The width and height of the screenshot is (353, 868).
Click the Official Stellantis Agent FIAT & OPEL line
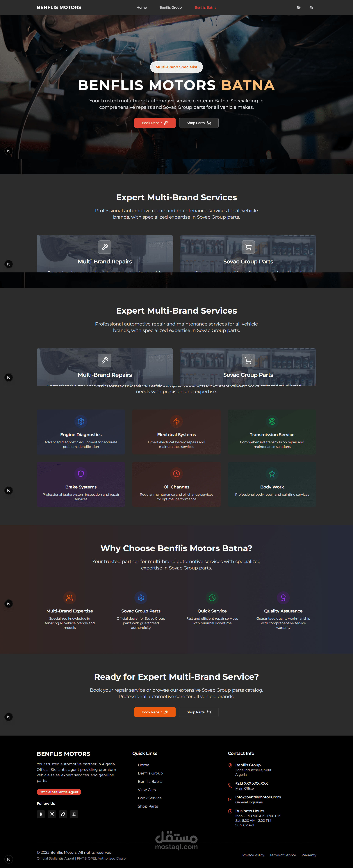click(82, 858)
